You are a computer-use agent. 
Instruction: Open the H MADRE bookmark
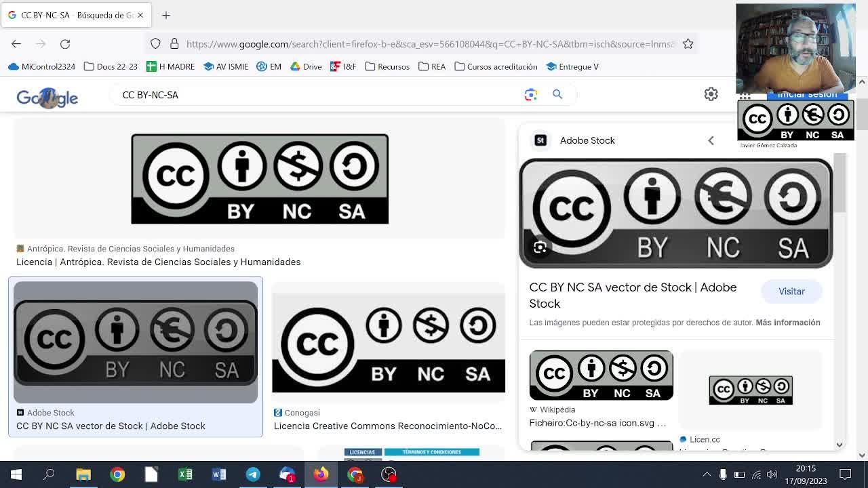(x=170, y=66)
